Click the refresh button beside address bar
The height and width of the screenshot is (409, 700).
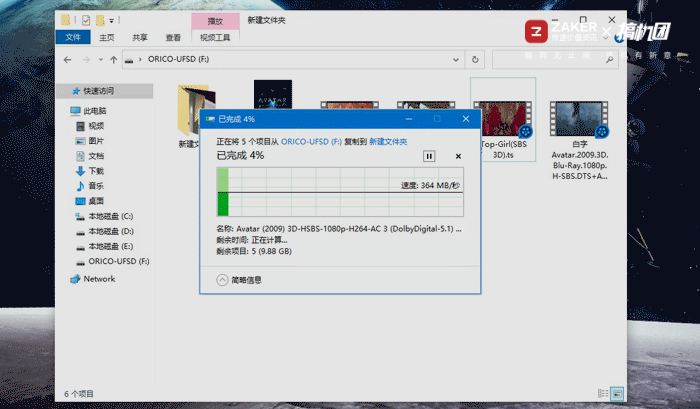point(475,59)
